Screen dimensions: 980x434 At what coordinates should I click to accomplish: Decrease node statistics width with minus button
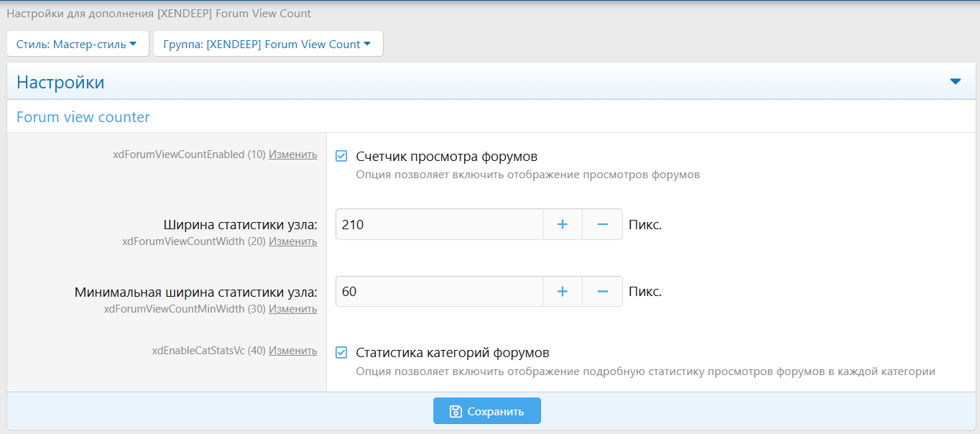pyautogui.click(x=602, y=225)
